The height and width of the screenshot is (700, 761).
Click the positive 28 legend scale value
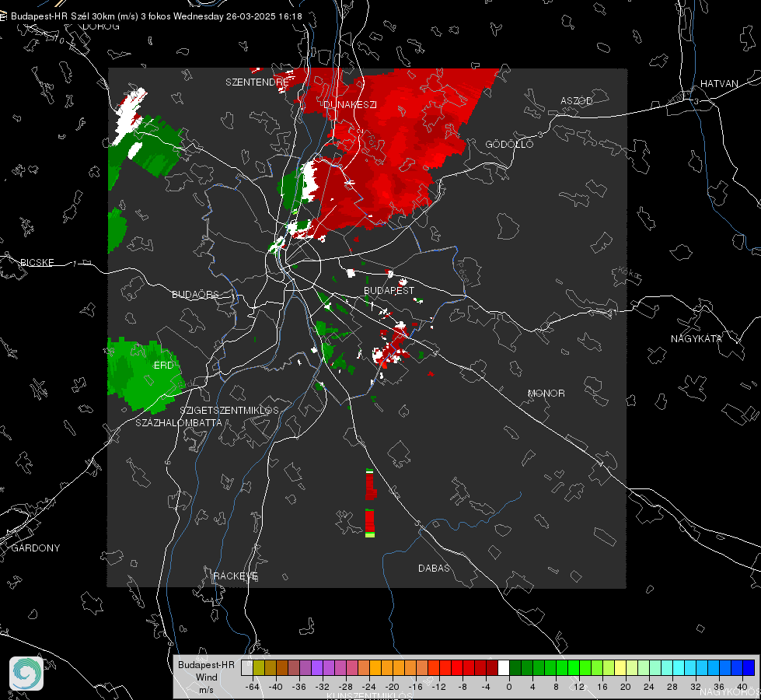tap(672, 687)
